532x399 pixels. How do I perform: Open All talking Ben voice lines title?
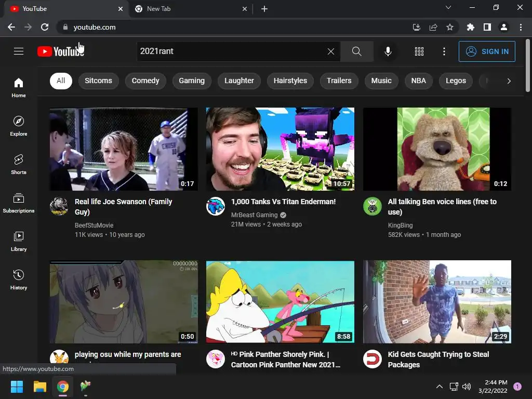point(442,207)
